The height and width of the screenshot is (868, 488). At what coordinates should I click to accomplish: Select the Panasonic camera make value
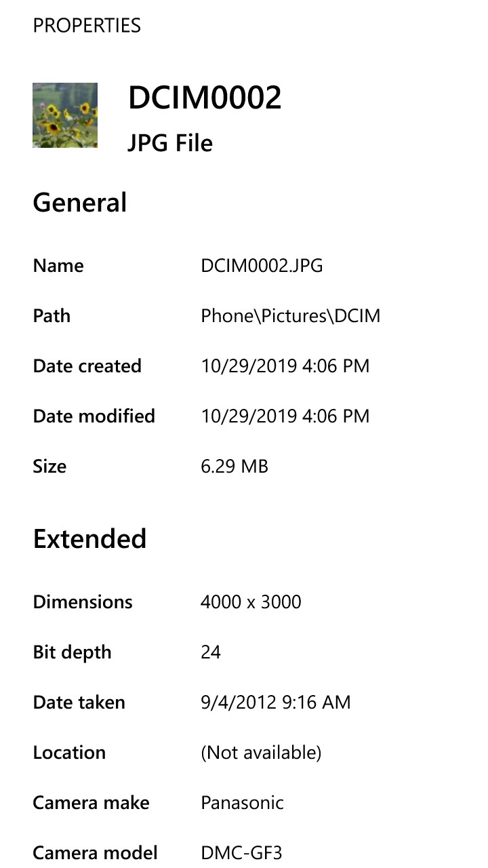(242, 803)
